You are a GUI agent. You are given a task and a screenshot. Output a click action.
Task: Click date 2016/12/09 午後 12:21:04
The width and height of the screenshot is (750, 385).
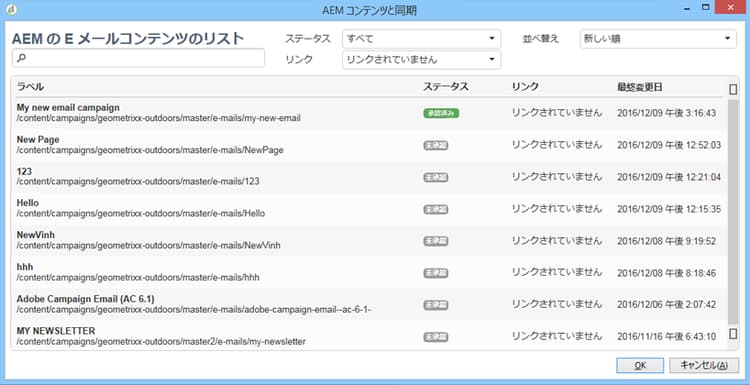click(669, 177)
